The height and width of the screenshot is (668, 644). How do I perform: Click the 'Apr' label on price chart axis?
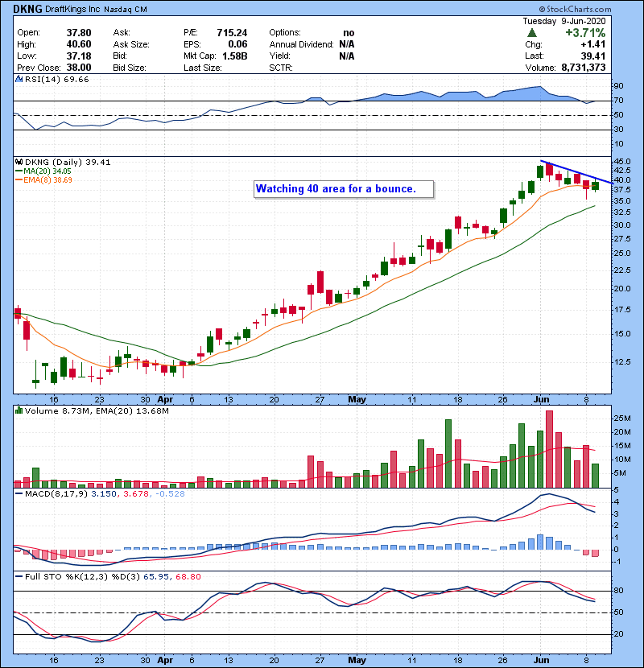(165, 400)
